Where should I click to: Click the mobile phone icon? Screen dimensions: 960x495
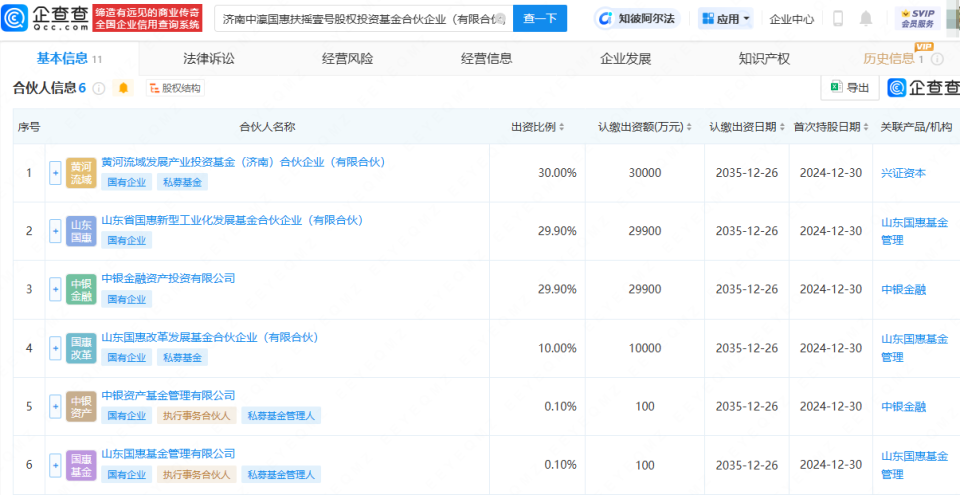837,18
